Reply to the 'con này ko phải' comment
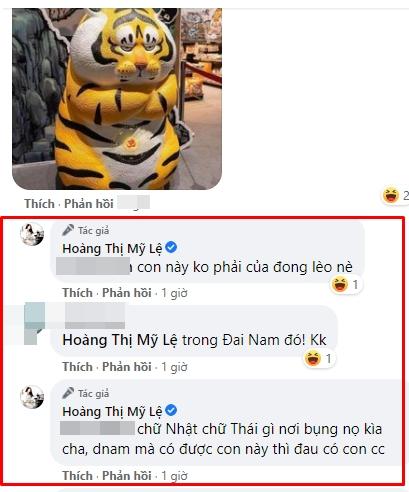The height and width of the screenshot is (492, 409). [x=127, y=293]
